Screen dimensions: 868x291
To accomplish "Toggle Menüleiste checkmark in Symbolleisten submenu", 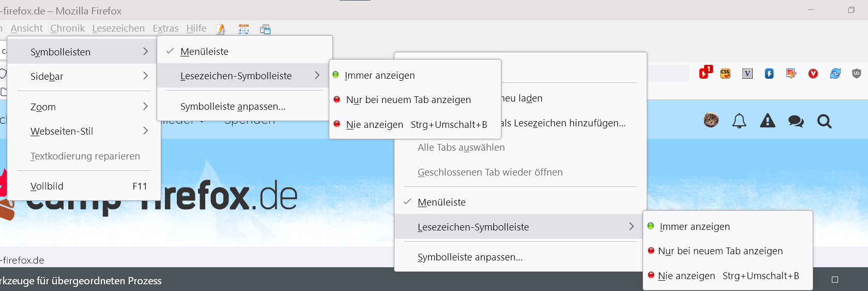I will 245,51.
